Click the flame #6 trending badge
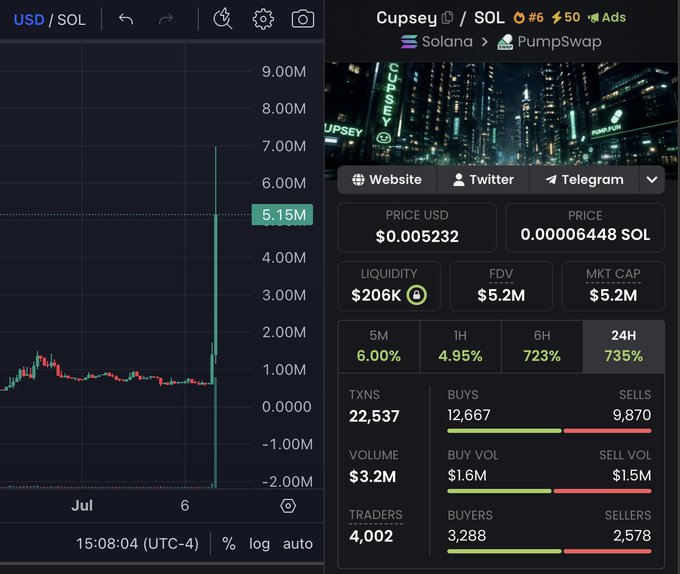The image size is (680, 574). coord(528,17)
